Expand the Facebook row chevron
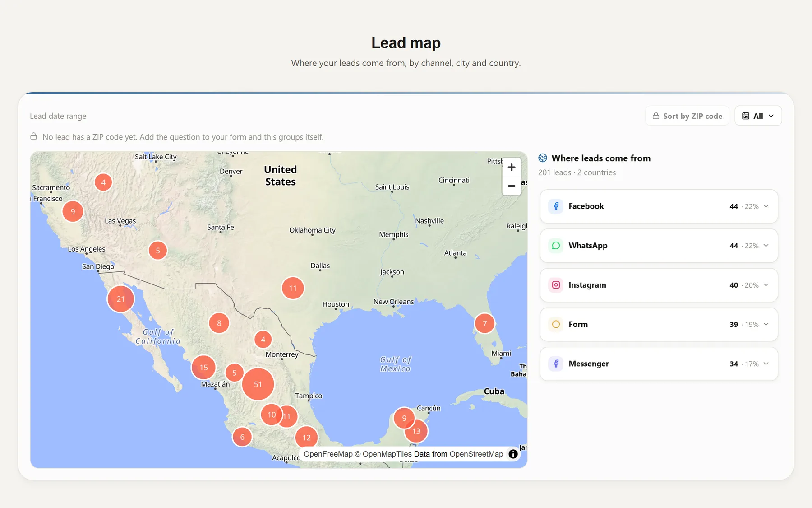 [766, 206]
